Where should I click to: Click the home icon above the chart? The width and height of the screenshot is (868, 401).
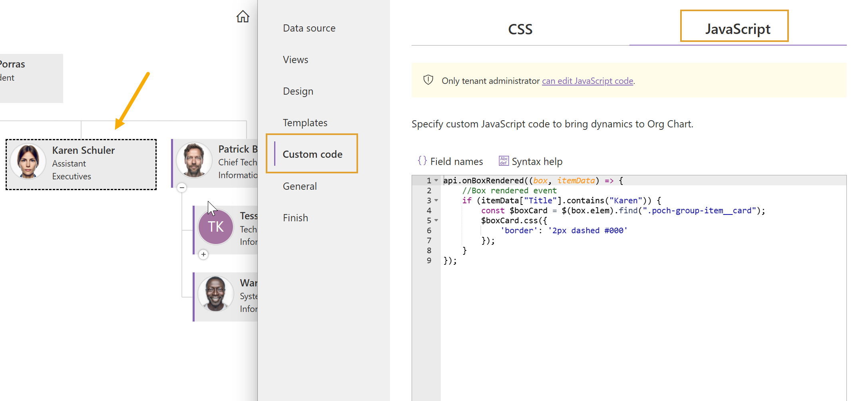pyautogui.click(x=243, y=17)
